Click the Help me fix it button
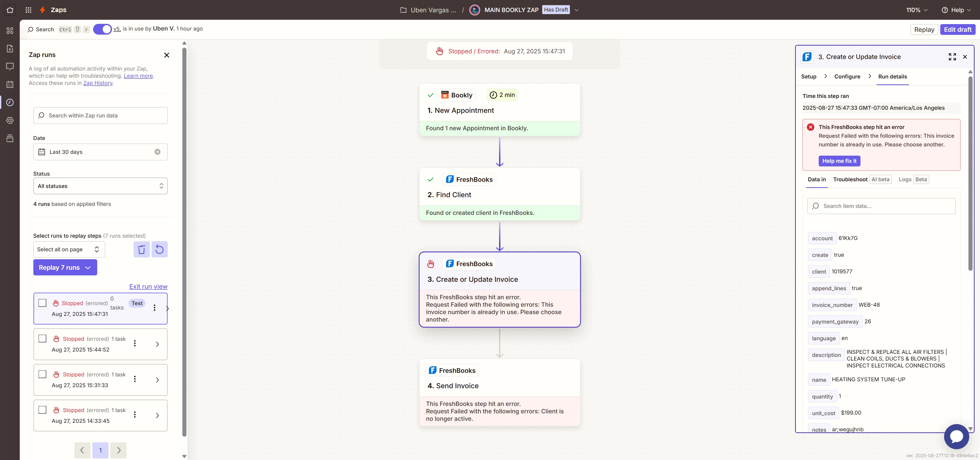Screen dimensions: 980x460 [839, 161]
